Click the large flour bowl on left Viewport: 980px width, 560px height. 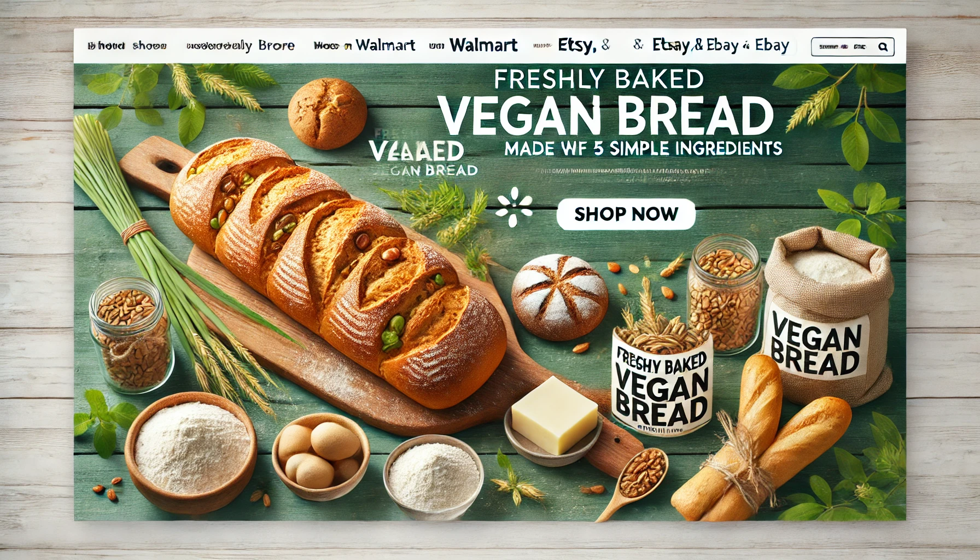coord(191,452)
